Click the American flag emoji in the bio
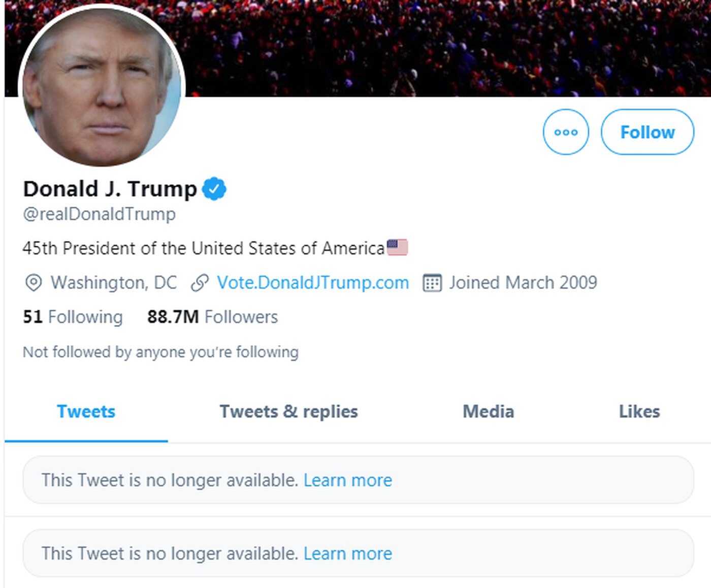The height and width of the screenshot is (588, 711). (x=397, y=247)
